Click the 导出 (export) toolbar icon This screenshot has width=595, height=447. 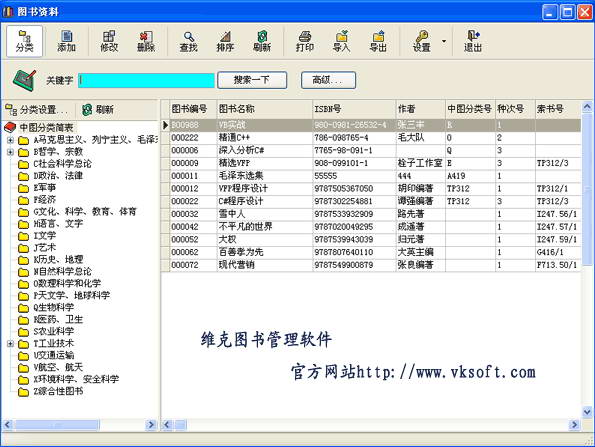pyautogui.click(x=378, y=41)
